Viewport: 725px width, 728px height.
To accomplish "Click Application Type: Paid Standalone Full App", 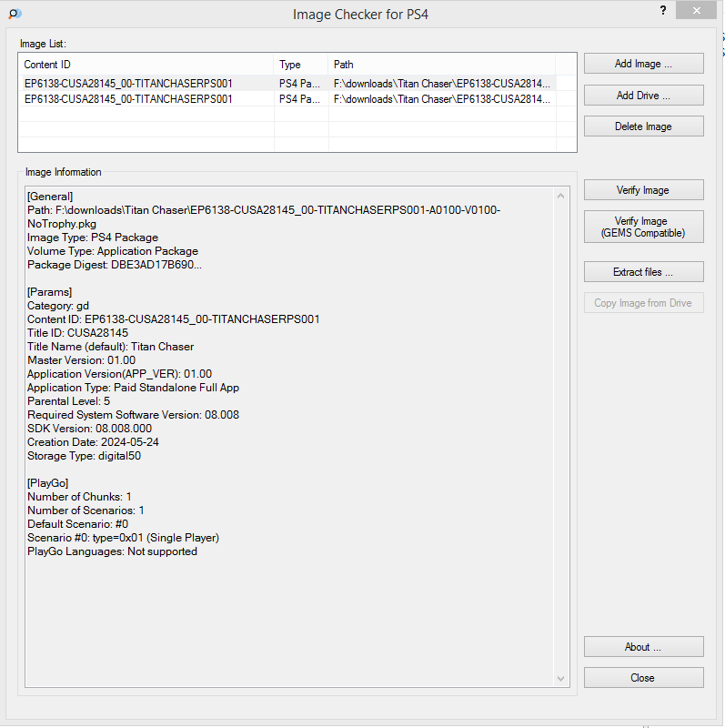I will tap(133, 388).
